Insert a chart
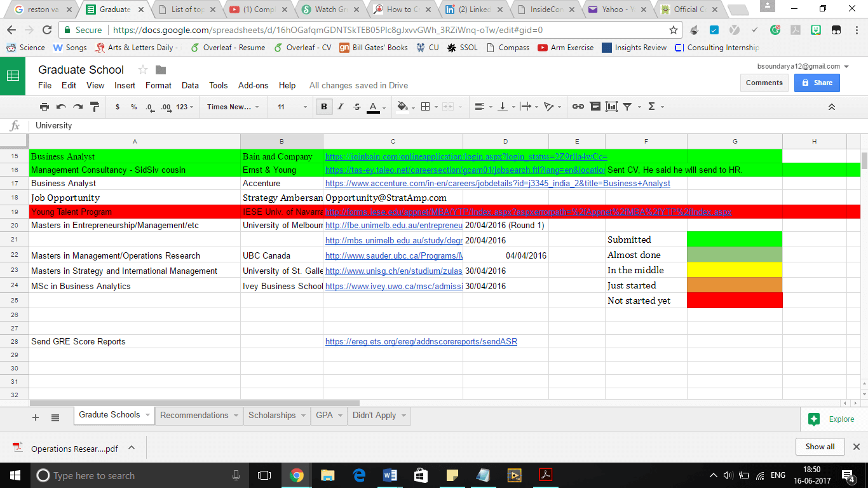The image size is (868, 488). 611,107
